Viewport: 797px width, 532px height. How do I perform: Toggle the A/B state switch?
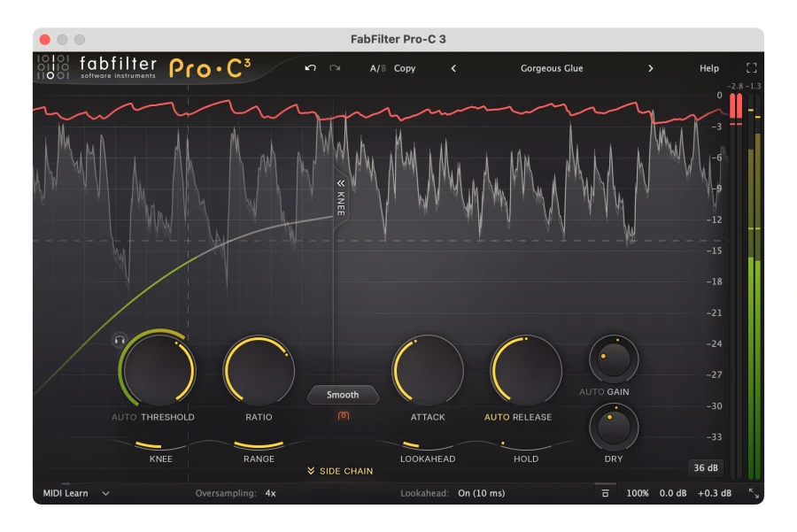point(377,68)
